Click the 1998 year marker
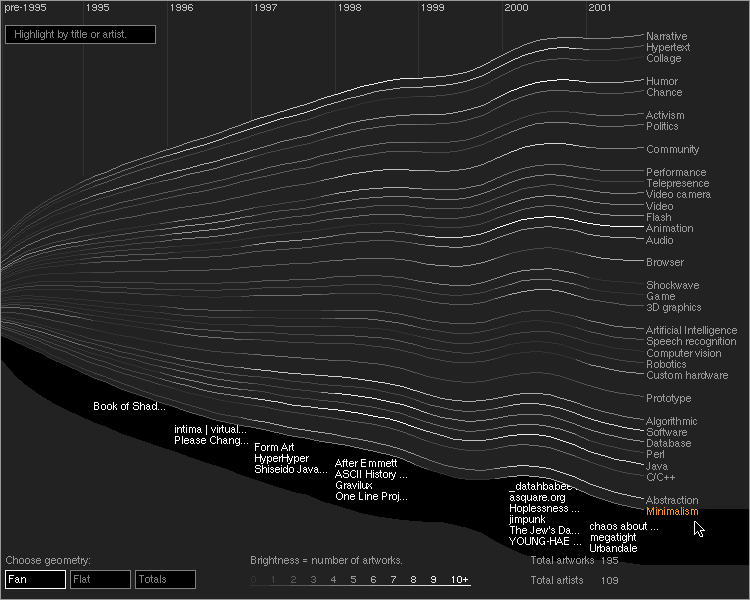The height and width of the screenshot is (600, 750). 349,8
